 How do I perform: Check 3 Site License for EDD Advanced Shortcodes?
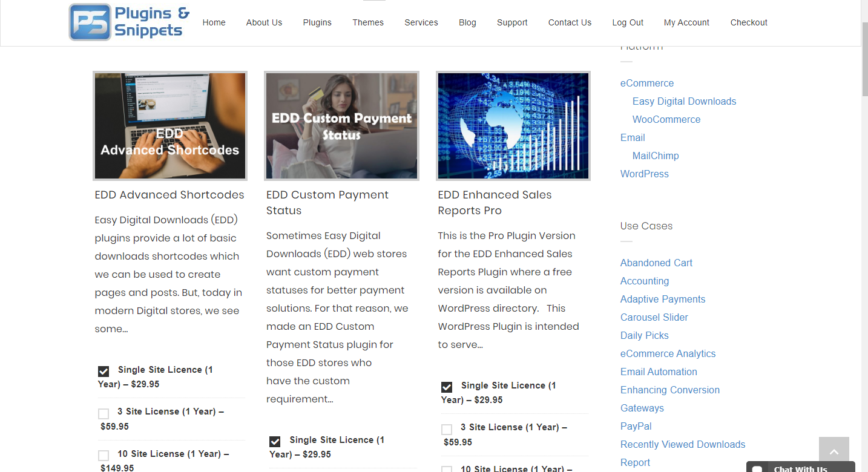click(x=104, y=413)
